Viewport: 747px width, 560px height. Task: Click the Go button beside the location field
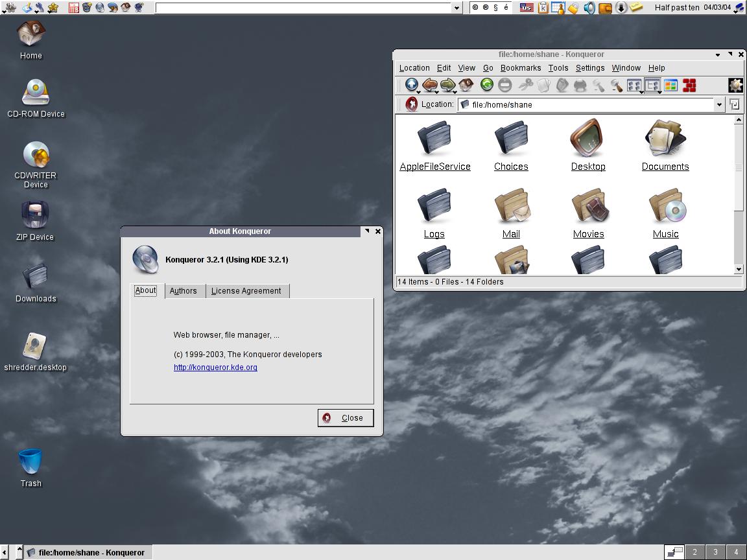[x=734, y=104]
